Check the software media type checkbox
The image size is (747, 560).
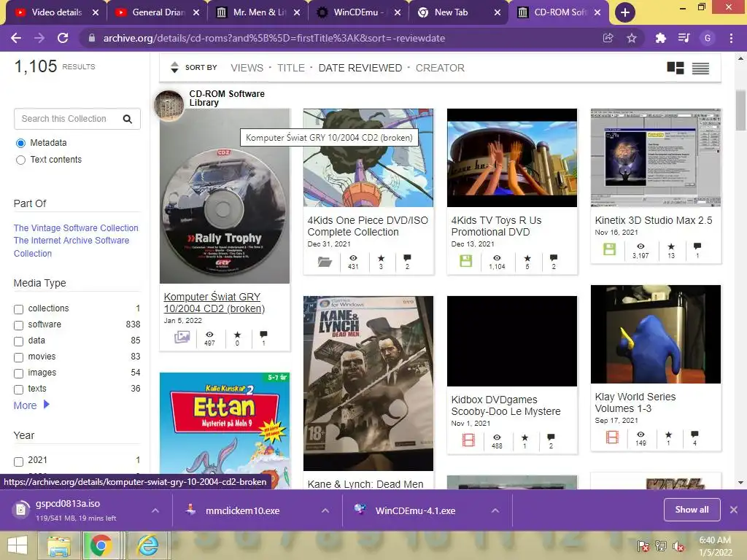pyautogui.click(x=18, y=325)
